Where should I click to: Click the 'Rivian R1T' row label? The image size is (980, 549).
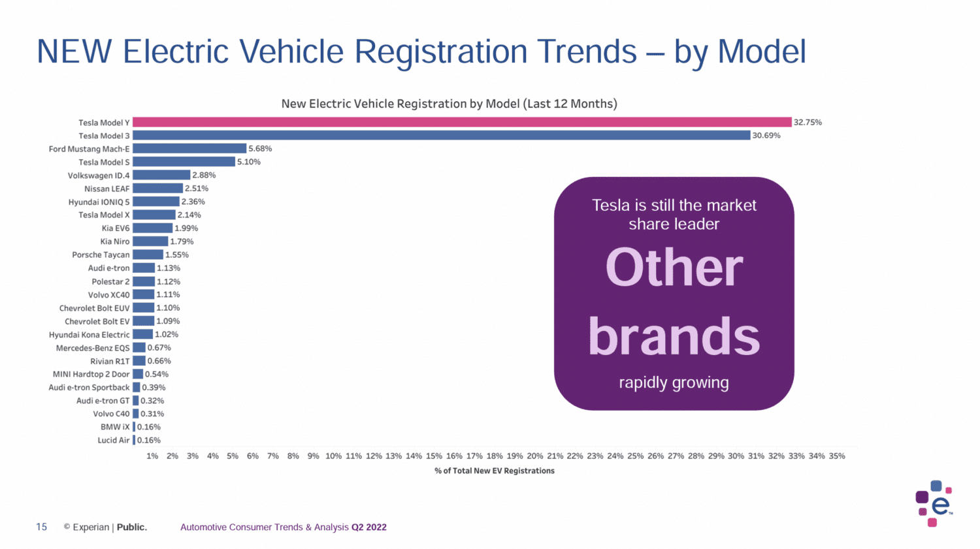pyautogui.click(x=110, y=361)
